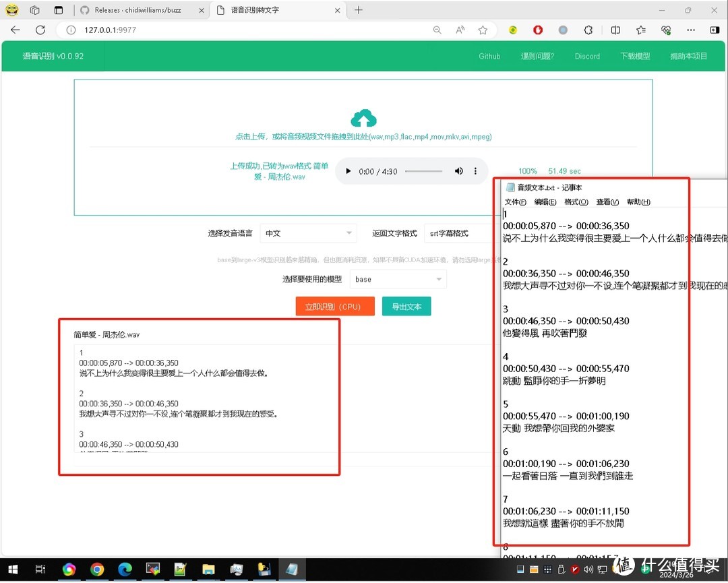Viewport: 728px width, 583px height.
Task: Open the Github link in header
Action: [x=489, y=56]
